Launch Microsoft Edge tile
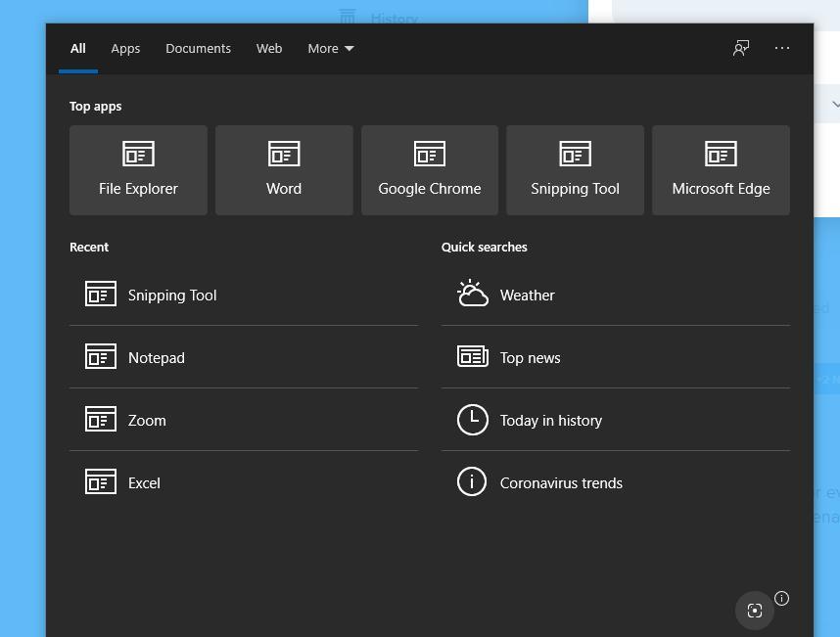 point(721,169)
